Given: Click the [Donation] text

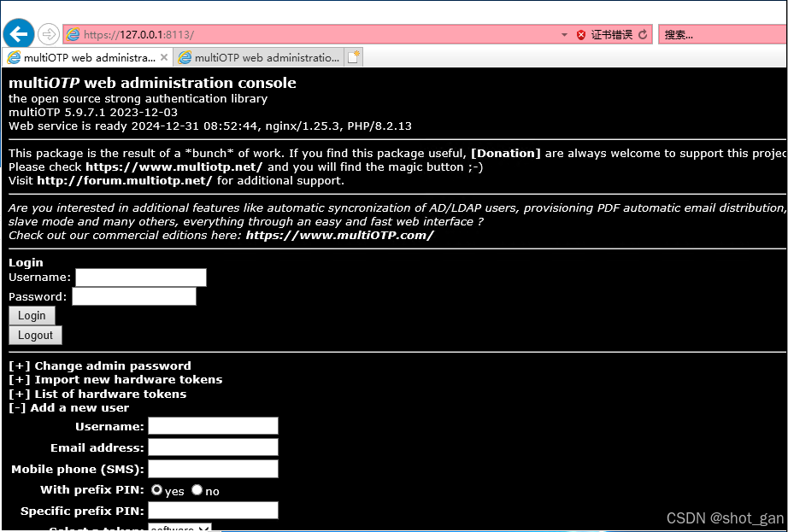Looking at the screenshot, I should point(506,154).
